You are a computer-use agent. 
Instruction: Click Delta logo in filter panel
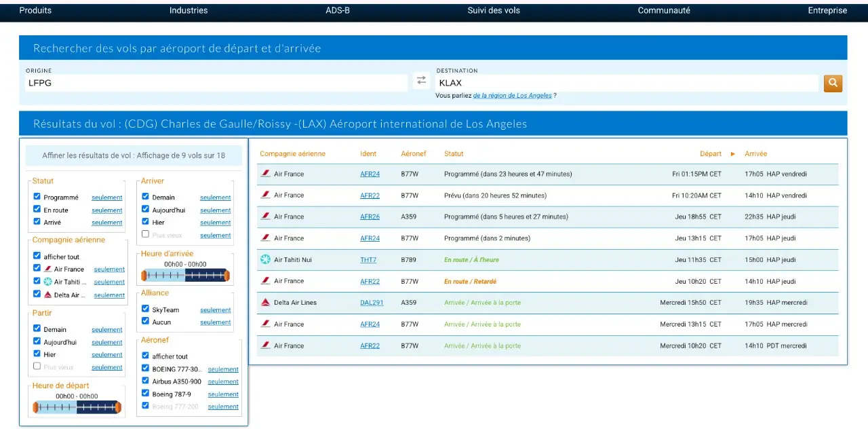(x=47, y=295)
